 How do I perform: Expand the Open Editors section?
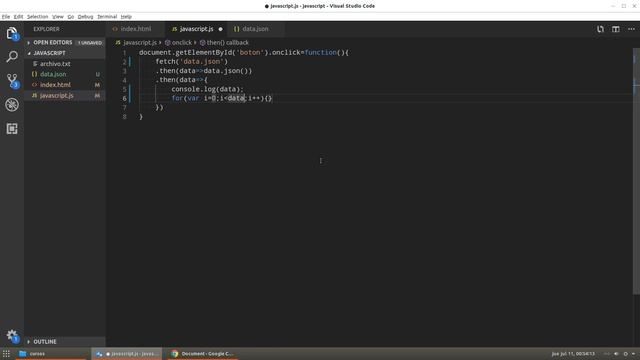[64, 42]
